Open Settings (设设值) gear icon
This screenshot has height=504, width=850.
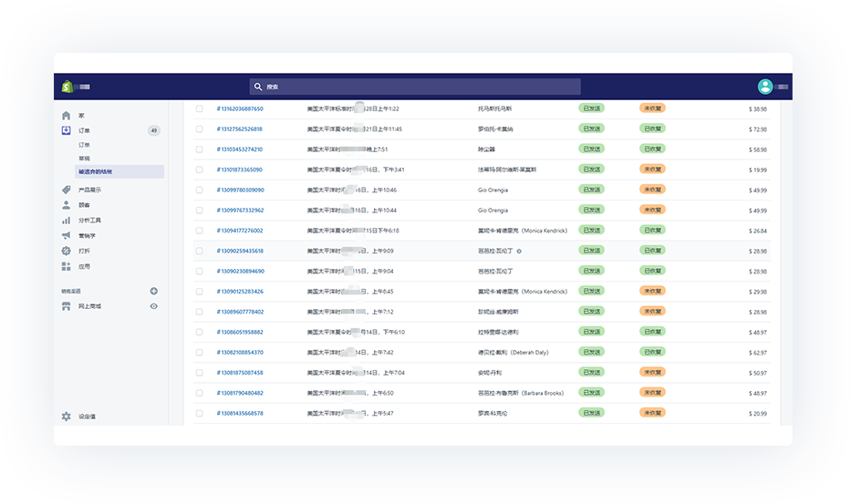[x=66, y=417]
